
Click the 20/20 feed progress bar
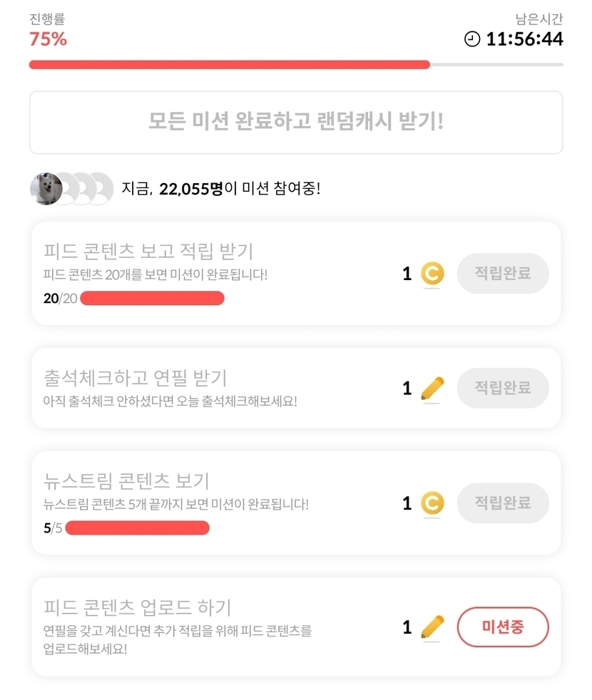coord(152,298)
